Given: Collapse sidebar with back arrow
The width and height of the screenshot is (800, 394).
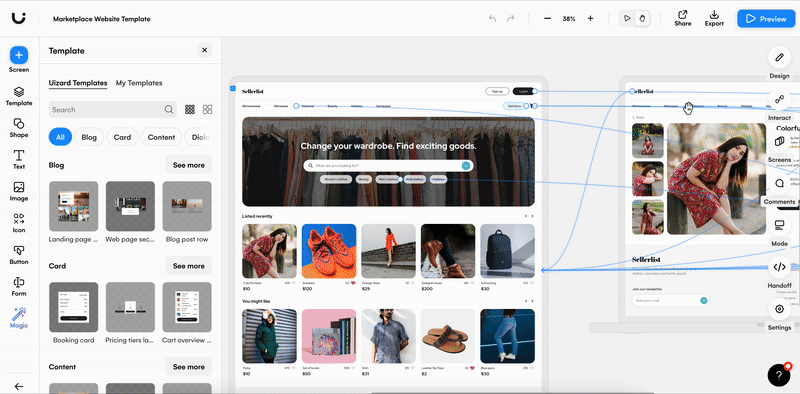Looking at the screenshot, I should pyautogui.click(x=19, y=386).
